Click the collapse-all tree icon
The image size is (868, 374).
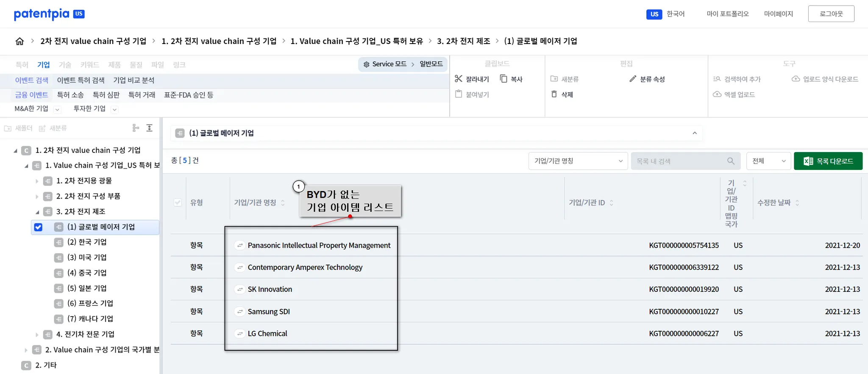pyautogui.click(x=150, y=128)
